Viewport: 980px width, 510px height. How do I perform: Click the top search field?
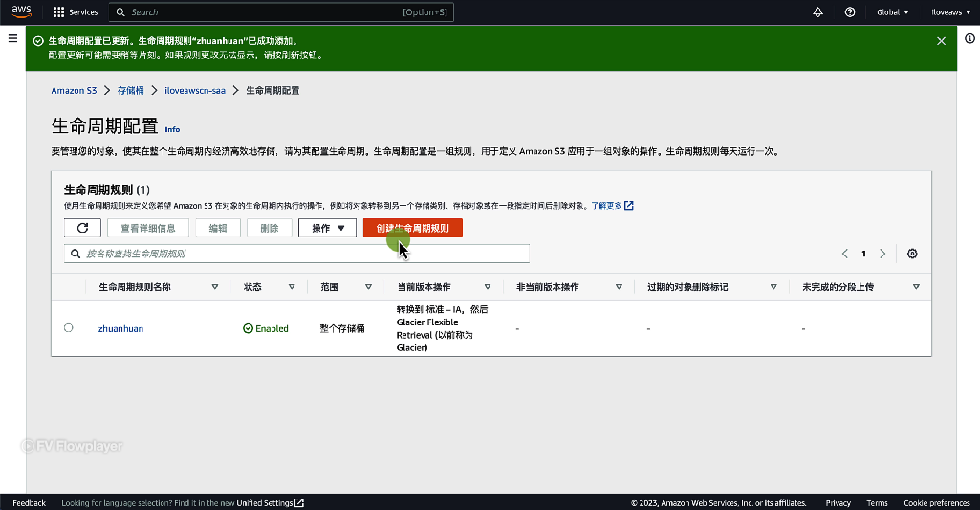point(281,11)
